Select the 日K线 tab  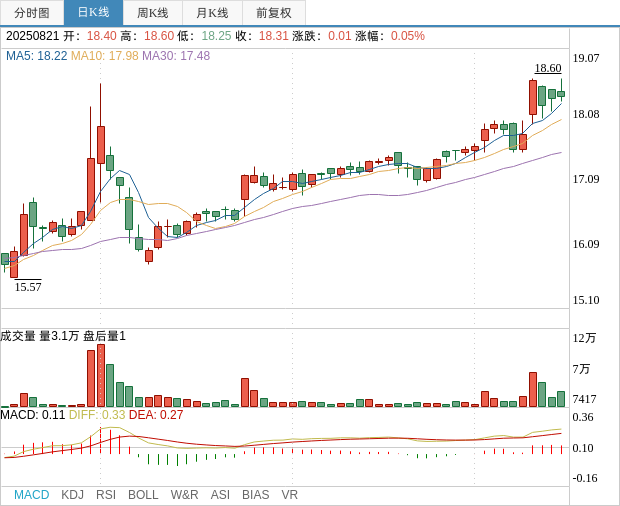click(93, 13)
